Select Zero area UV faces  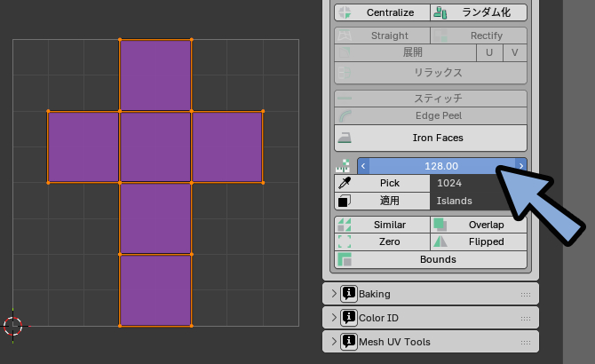pos(382,241)
